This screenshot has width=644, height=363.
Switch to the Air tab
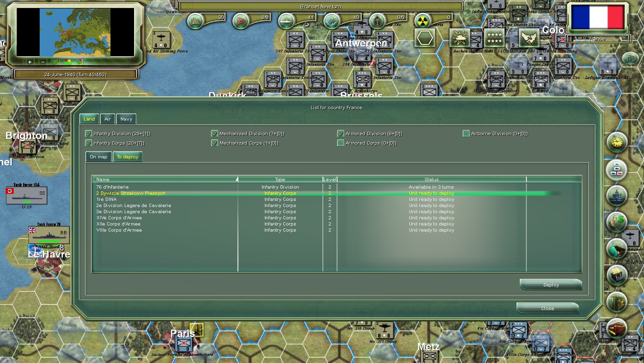108,119
